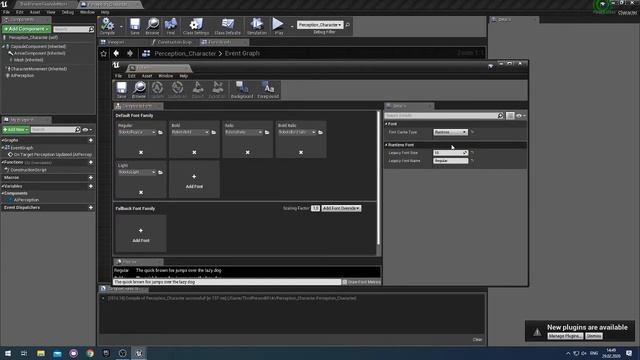Browse file for Light font
This screenshot has width=640, height=360.
tap(160, 172)
